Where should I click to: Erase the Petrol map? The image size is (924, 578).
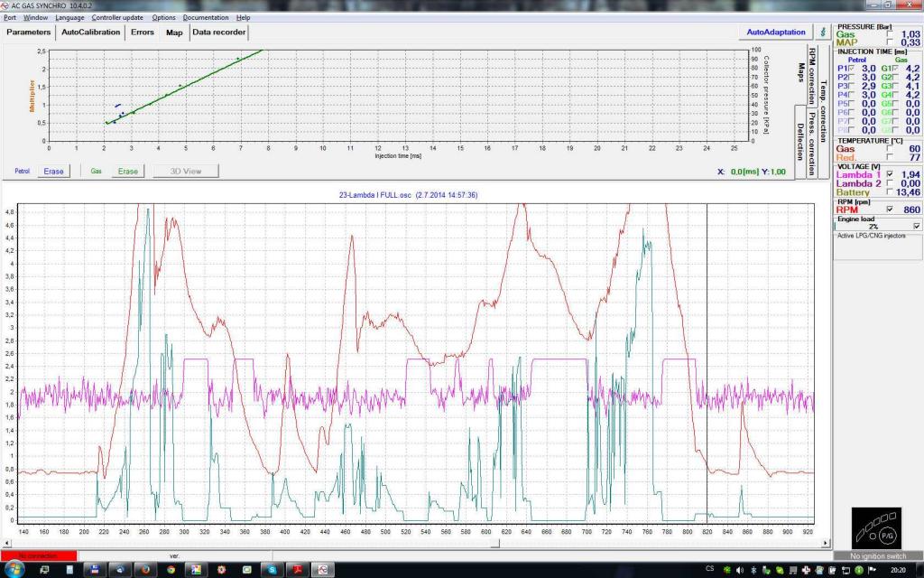click(x=53, y=171)
